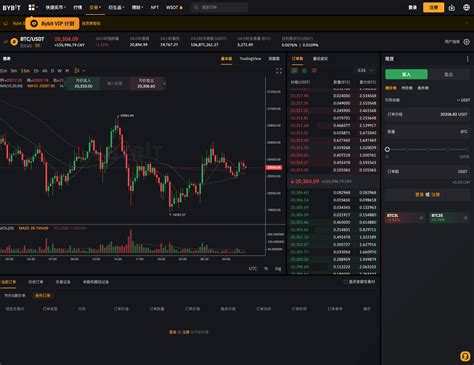
Task: Show buy-only (green) order book view
Action: coord(304,70)
